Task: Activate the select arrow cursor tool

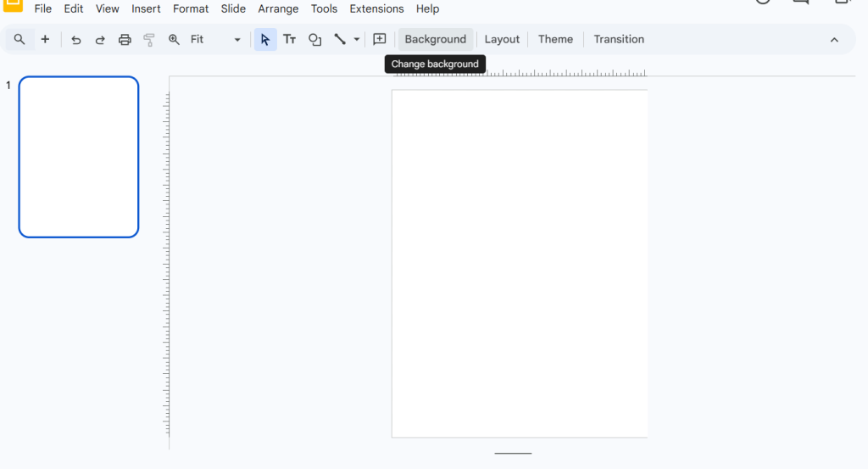Action: (x=265, y=40)
